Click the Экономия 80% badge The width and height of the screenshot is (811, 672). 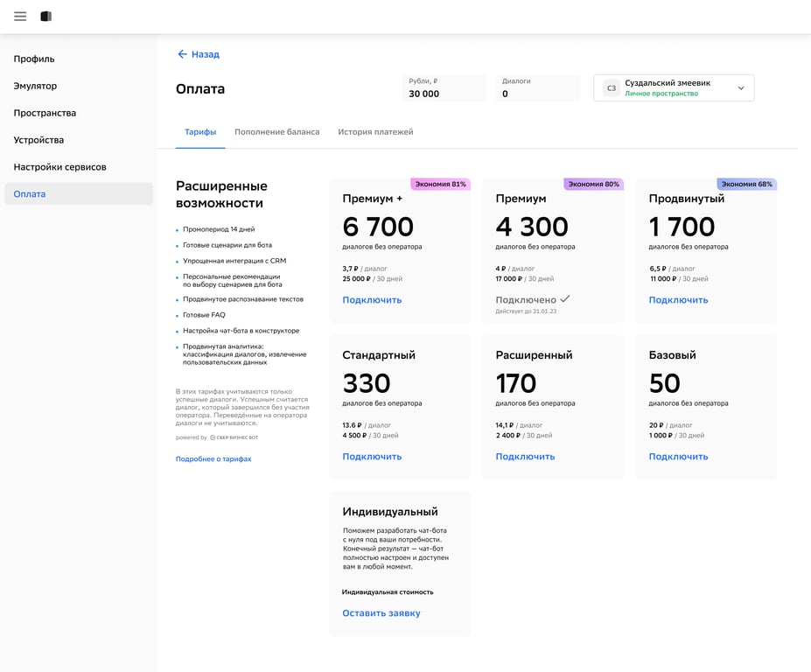click(593, 184)
